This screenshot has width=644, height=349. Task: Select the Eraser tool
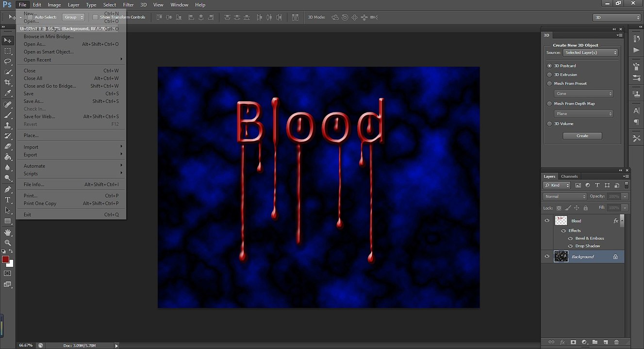click(8, 146)
